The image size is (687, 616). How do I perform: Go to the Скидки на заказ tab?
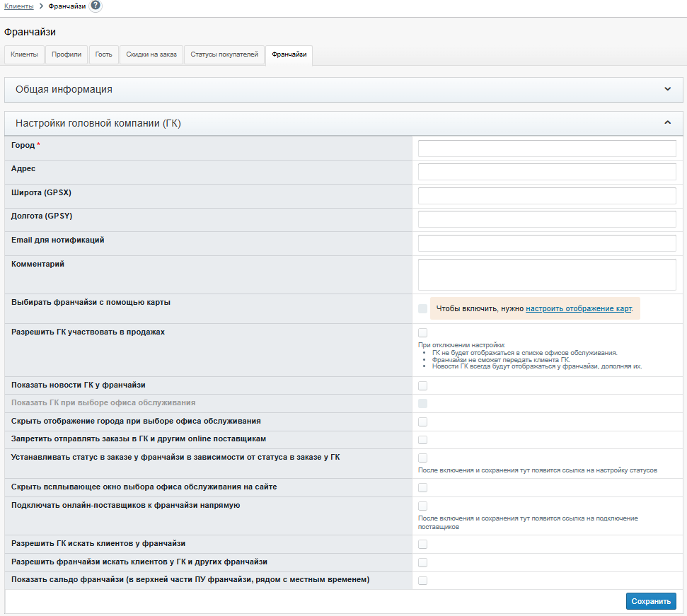[151, 55]
